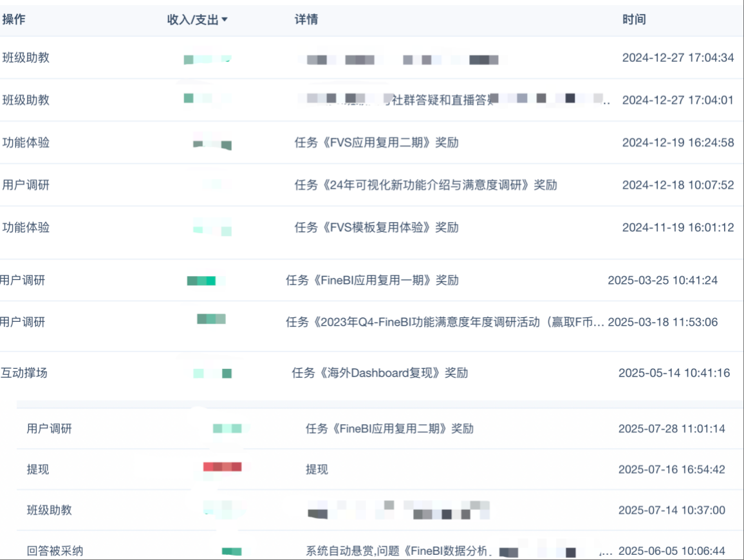Click the 详情 column header

pyautogui.click(x=306, y=19)
